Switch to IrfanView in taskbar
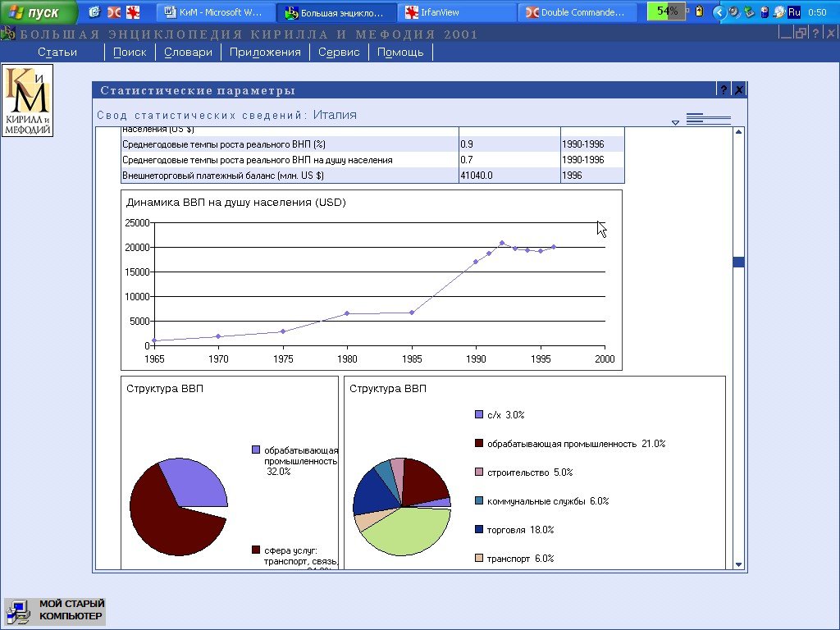Viewport: 840px width, 630px height. (x=456, y=12)
